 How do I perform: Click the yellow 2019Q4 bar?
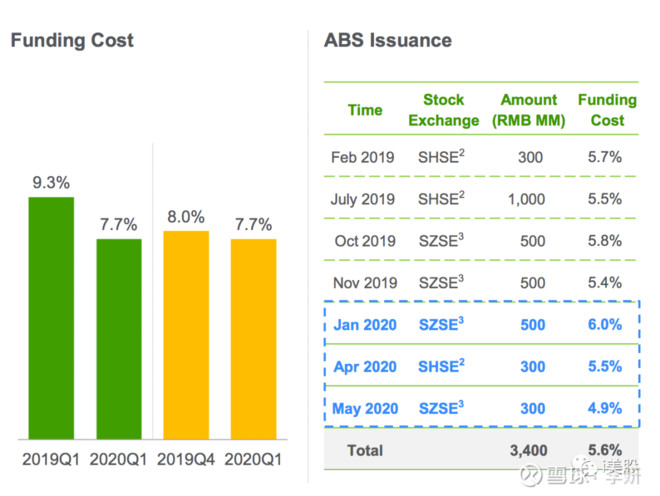(x=186, y=335)
